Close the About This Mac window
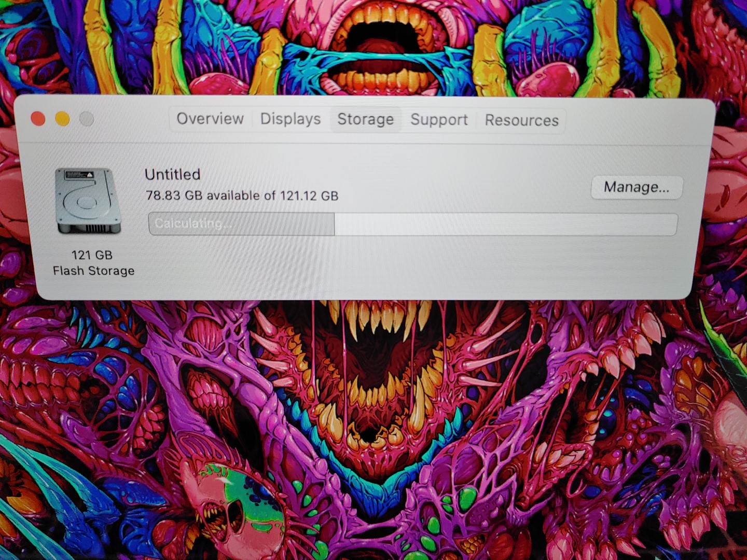The image size is (747, 560). [x=38, y=119]
